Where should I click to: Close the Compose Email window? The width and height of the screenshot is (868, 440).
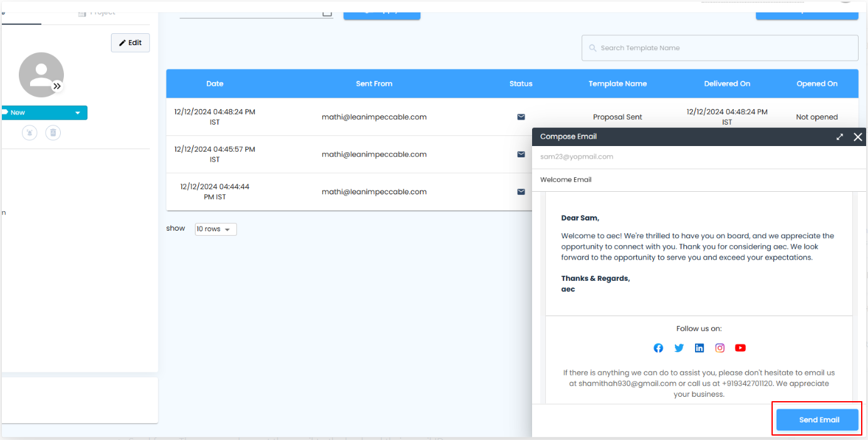pos(858,137)
